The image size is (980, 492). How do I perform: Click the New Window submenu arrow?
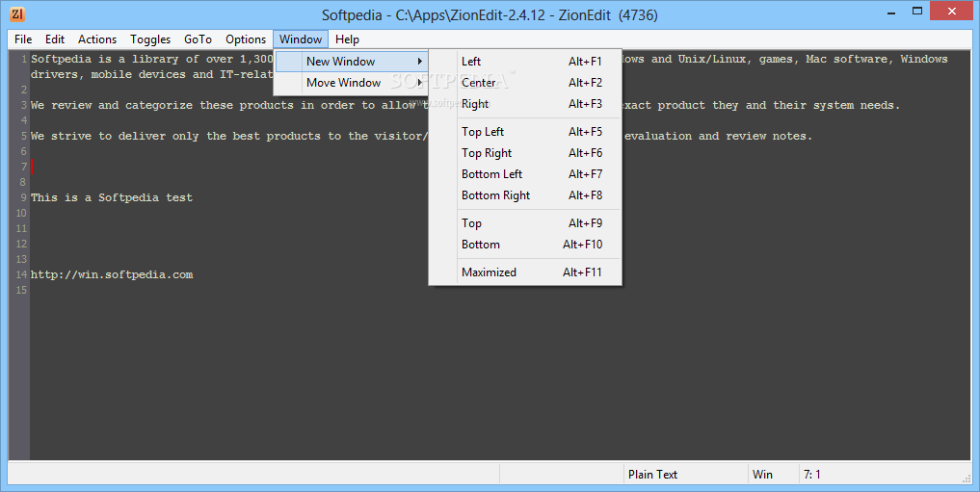point(420,62)
